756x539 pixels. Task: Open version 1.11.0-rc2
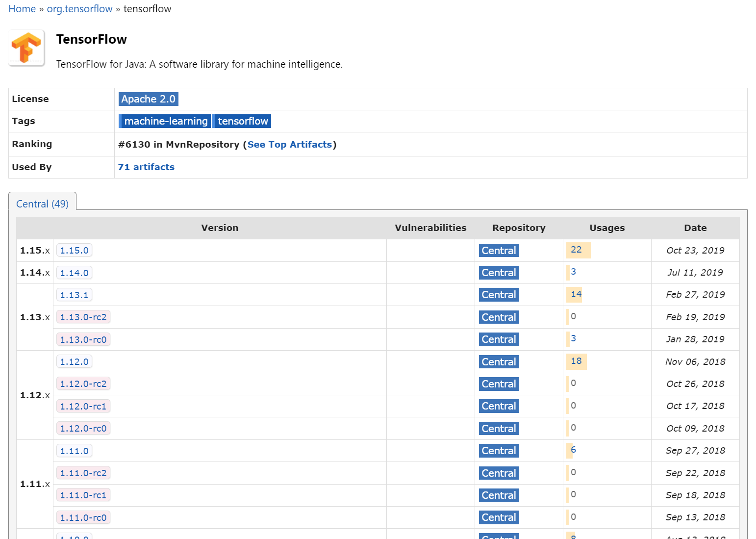point(83,473)
